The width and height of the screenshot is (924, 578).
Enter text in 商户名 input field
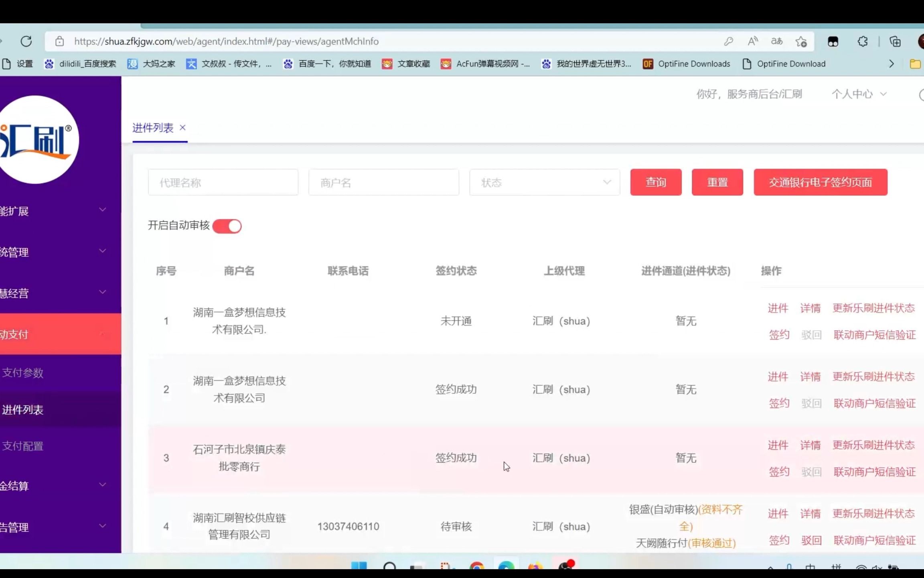(x=384, y=183)
